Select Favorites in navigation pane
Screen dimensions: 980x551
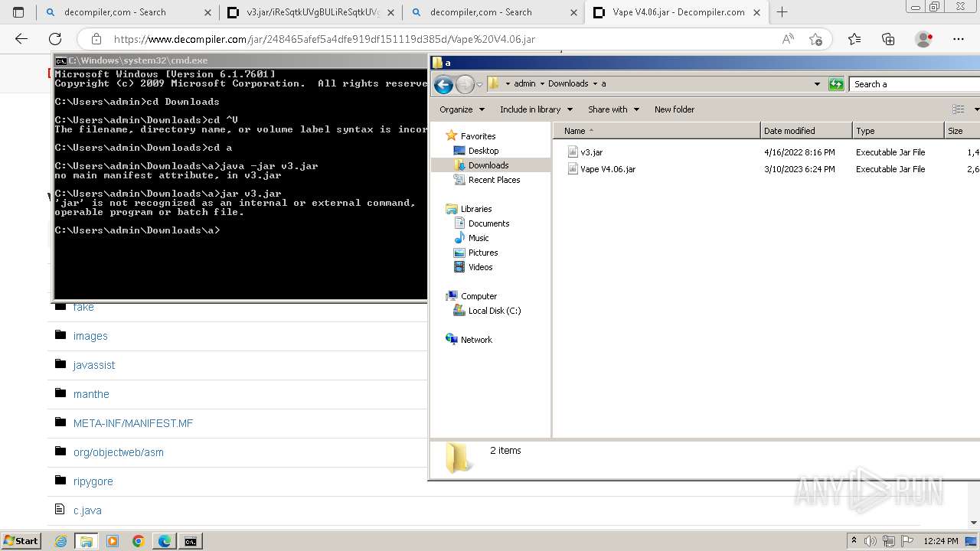[478, 136]
